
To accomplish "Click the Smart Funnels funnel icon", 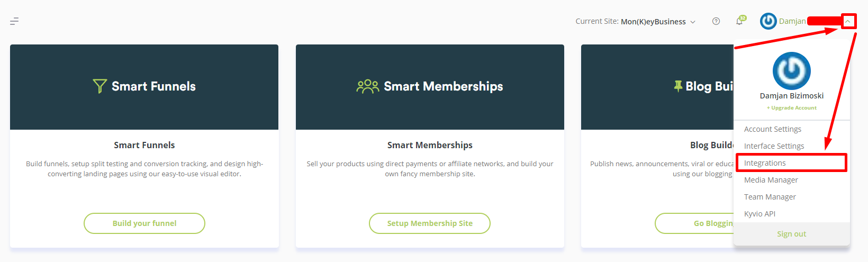I will [100, 86].
